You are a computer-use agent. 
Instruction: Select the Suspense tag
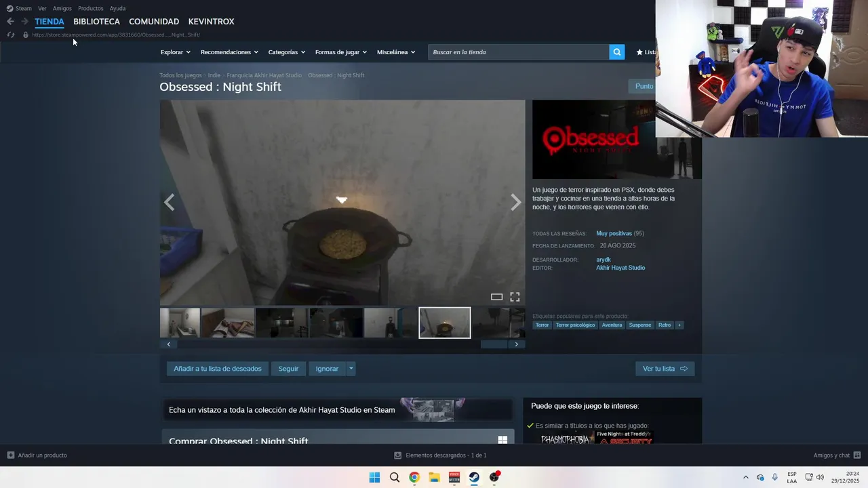pos(640,325)
